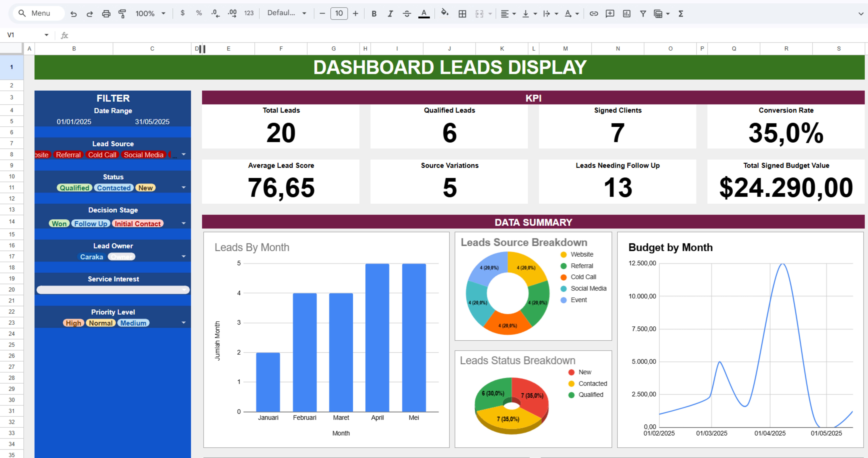
Task: Open the text color picker
Action: pos(424,13)
